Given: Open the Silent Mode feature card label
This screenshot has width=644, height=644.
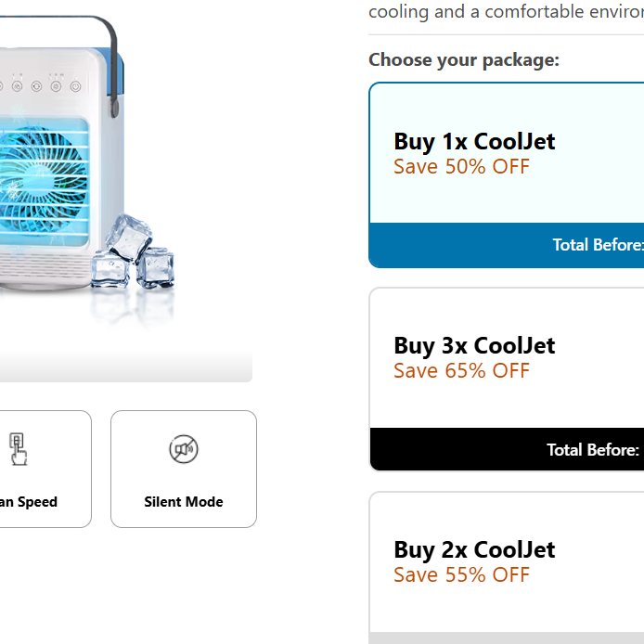Looking at the screenshot, I should 184,502.
